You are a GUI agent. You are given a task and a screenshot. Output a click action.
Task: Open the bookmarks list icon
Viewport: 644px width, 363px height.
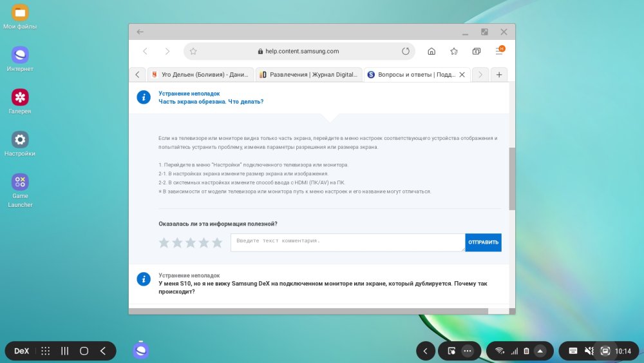(x=454, y=52)
